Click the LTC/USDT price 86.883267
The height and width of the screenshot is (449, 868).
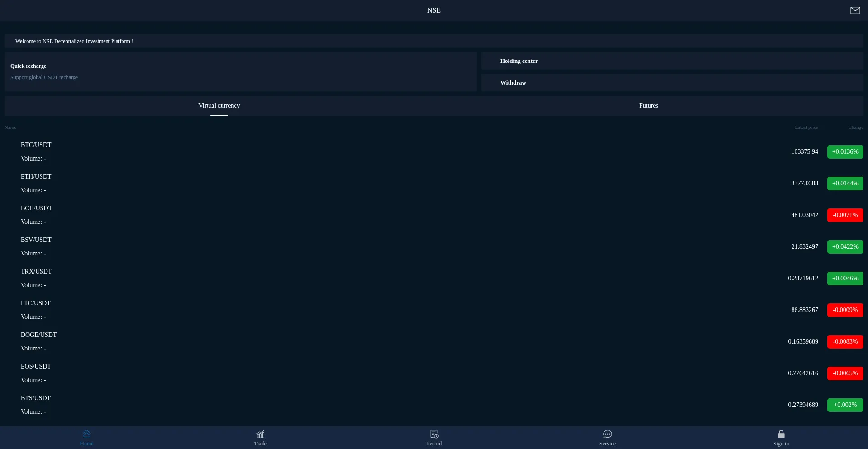[x=804, y=310]
